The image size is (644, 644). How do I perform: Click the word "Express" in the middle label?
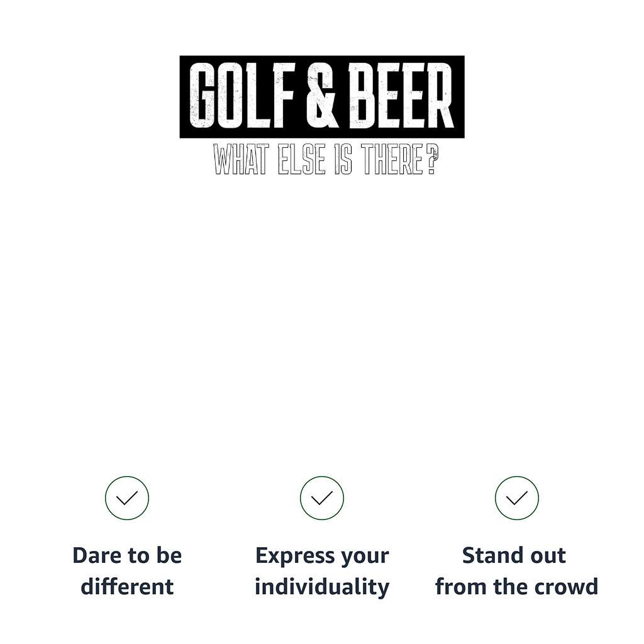click(295, 556)
